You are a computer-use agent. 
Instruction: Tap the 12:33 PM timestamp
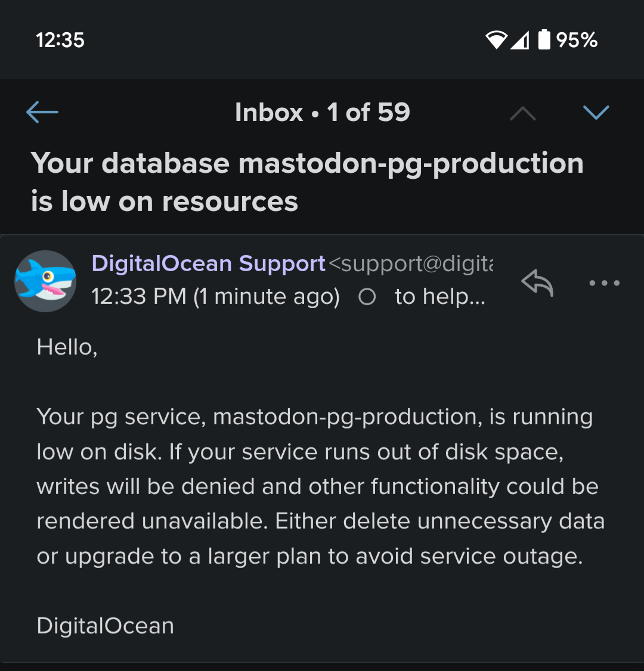tap(215, 297)
